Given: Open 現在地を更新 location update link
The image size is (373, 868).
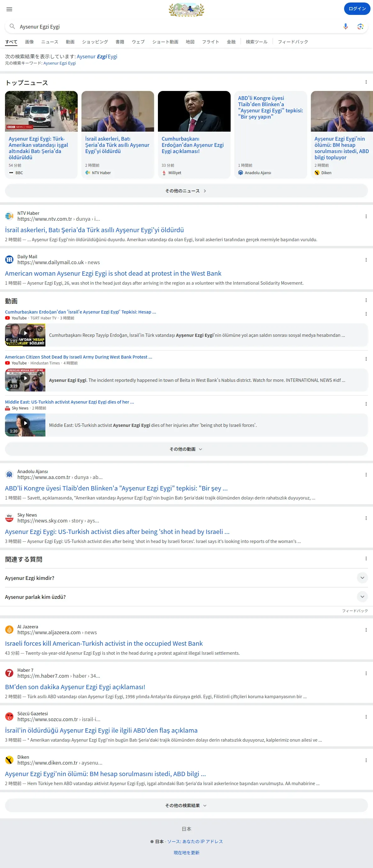Looking at the screenshot, I should 186,852.
